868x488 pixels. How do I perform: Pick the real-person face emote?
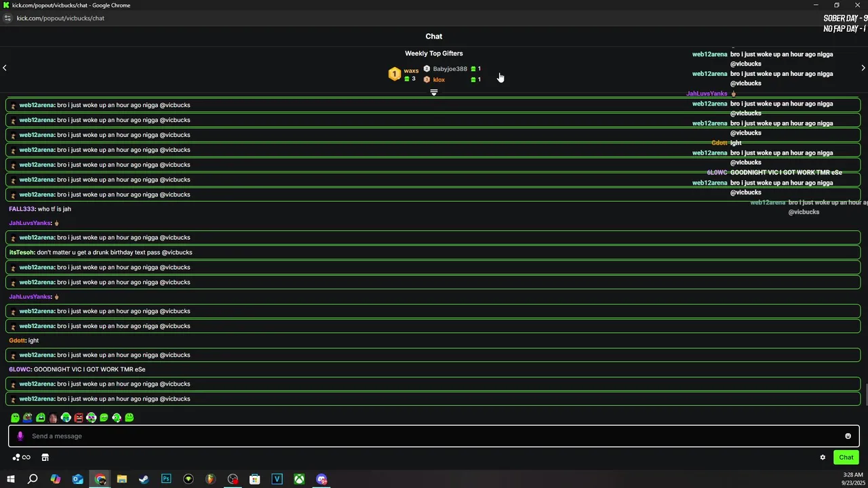[x=53, y=418]
